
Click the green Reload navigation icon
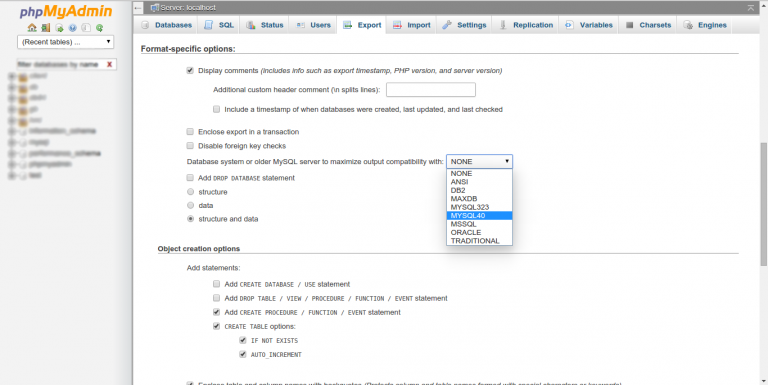point(99,28)
